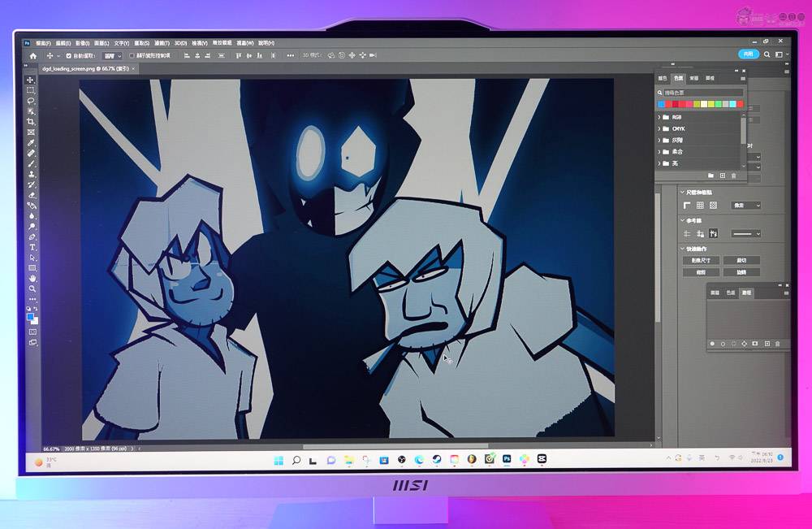
Task: Open the ruler units dropdown in Properties
Action: 745,206
